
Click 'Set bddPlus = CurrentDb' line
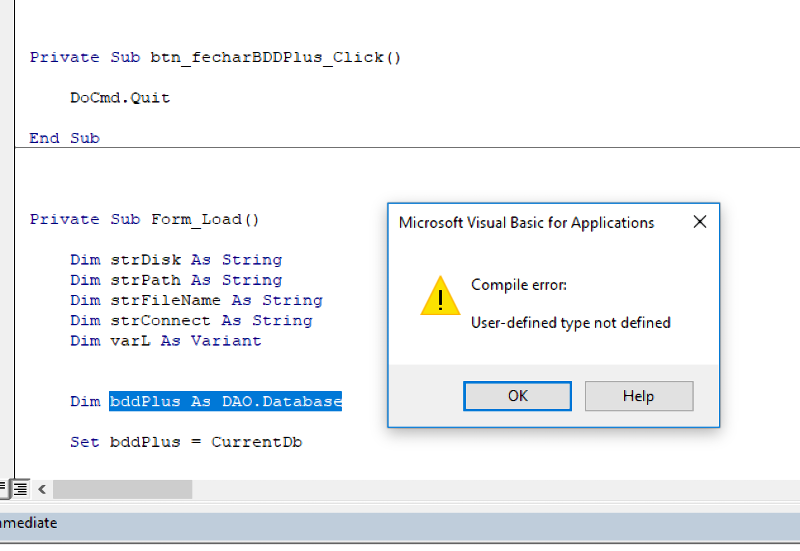tap(186, 442)
